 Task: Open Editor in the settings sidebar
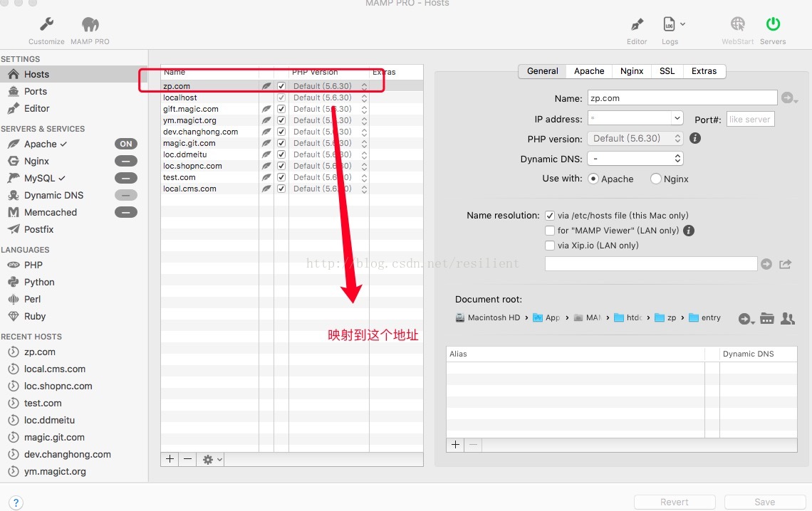coord(36,108)
